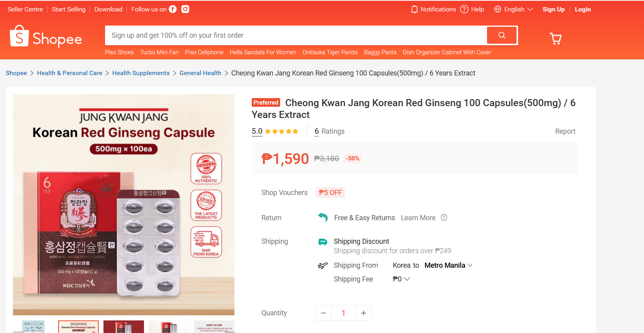The image size is (644, 333).
Task: Select the How To Use thumbnail
Action: click(x=214, y=327)
